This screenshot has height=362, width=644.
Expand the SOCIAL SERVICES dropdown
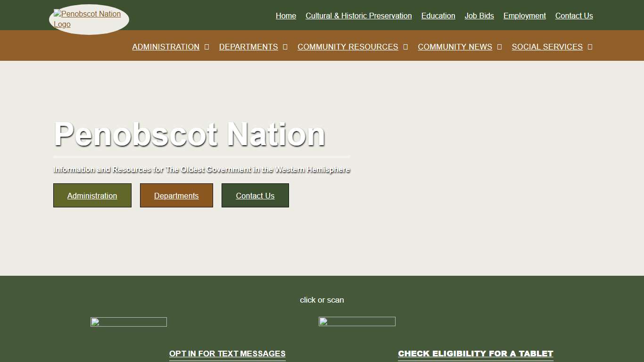point(547,47)
